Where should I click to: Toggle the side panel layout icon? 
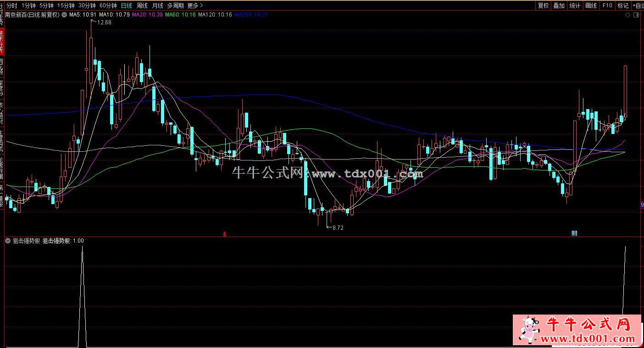coord(636,15)
